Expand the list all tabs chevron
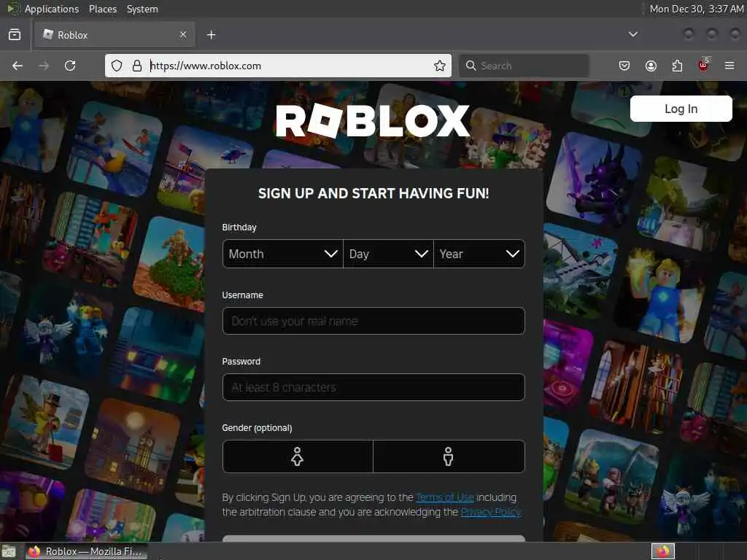747x560 pixels. click(633, 34)
